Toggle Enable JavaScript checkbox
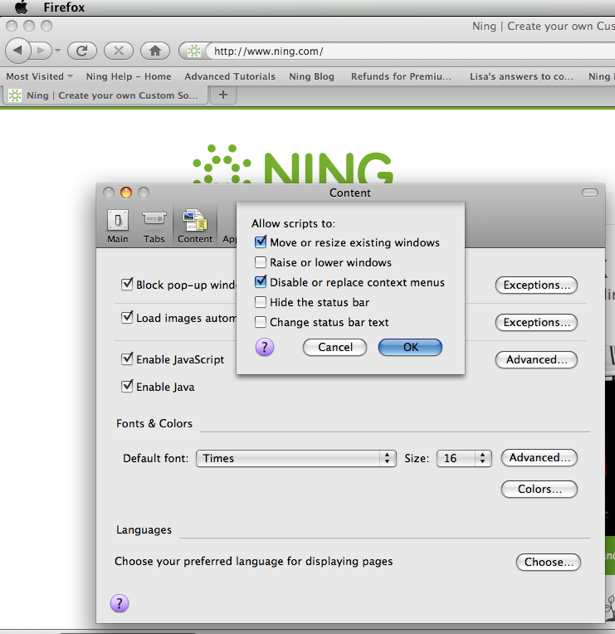Image resolution: width=615 pixels, height=634 pixels. 127,359
